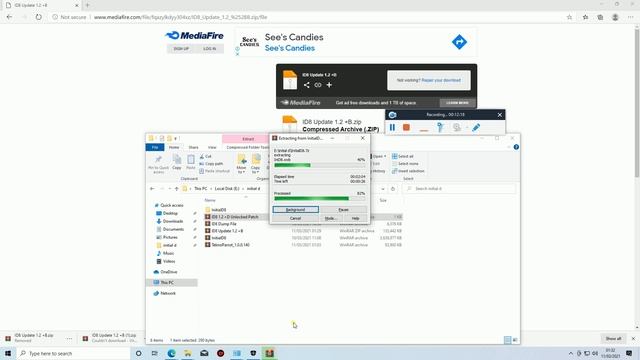Click the Repair your download link
Screen dimensions: 640x360
(441, 80)
